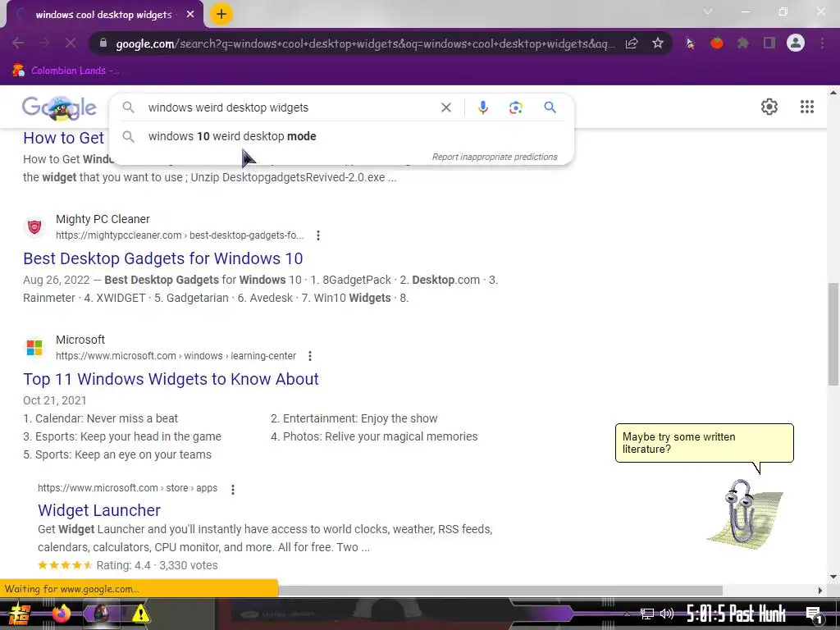Open the Start menu from the taskbar

pos(18,614)
